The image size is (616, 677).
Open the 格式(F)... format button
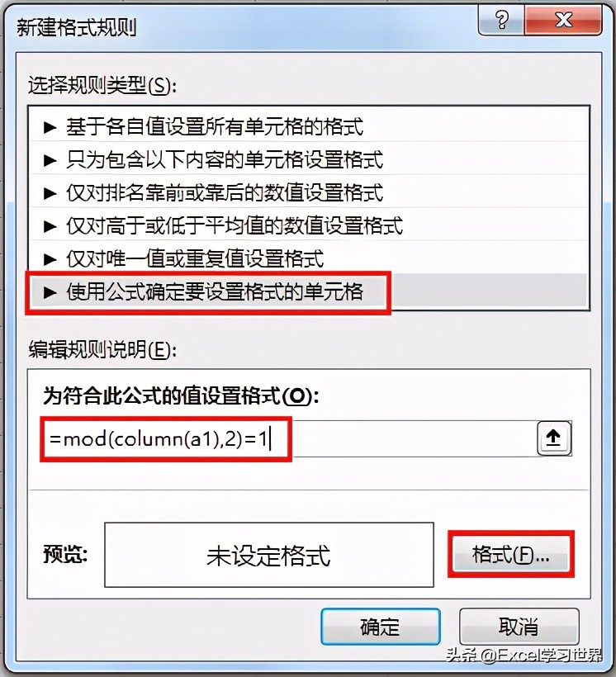pos(511,554)
